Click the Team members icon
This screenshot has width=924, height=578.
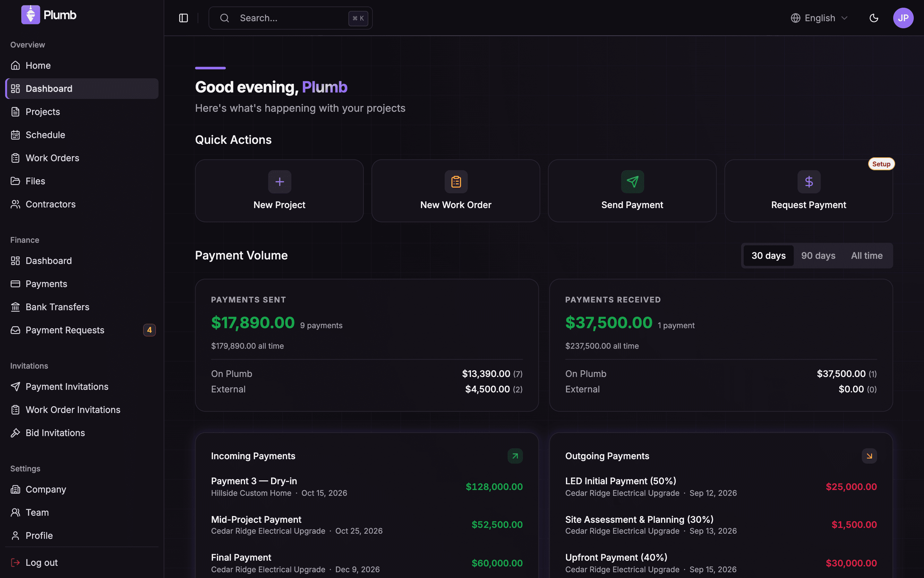15,512
